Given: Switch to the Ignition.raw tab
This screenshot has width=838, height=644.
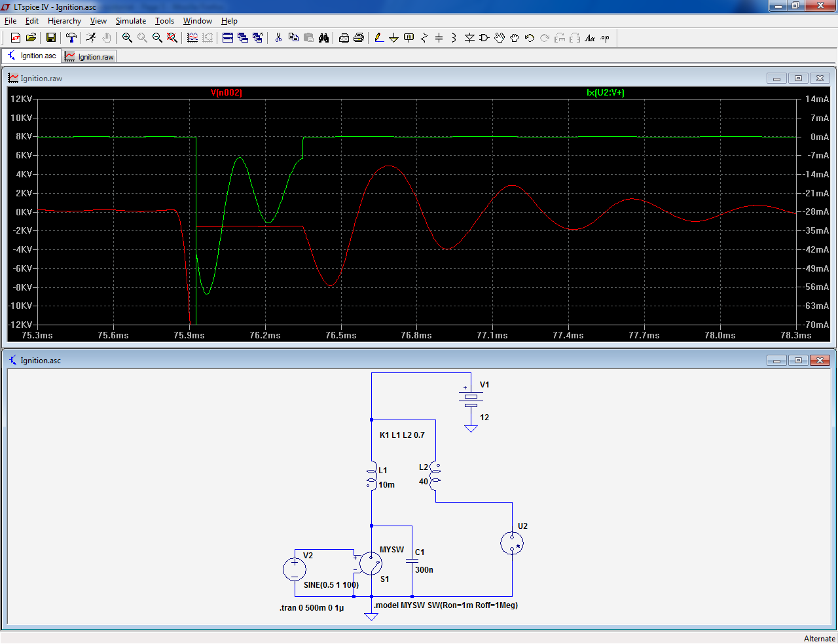Looking at the screenshot, I should pyautogui.click(x=90, y=57).
